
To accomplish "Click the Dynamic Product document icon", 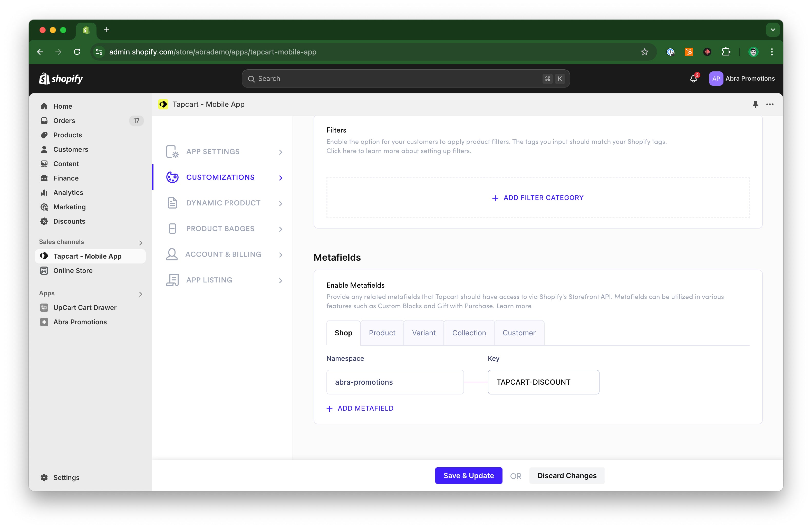I will (x=172, y=203).
